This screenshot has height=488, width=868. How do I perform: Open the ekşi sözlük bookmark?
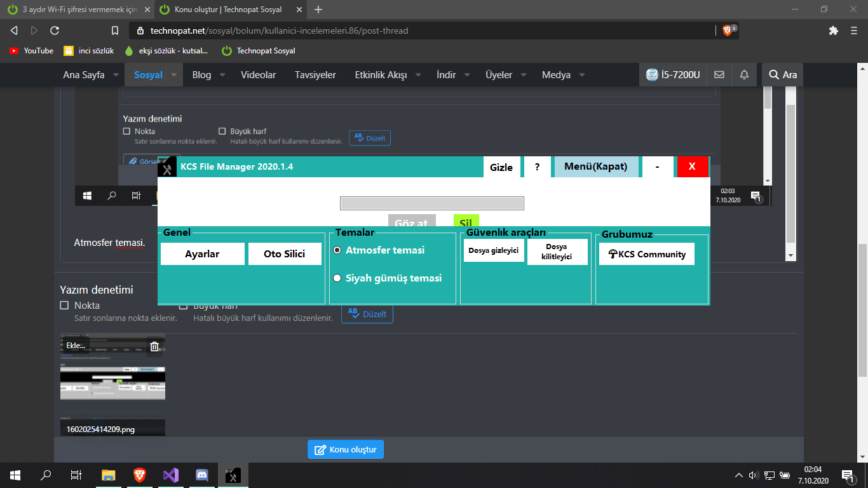(166, 51)
